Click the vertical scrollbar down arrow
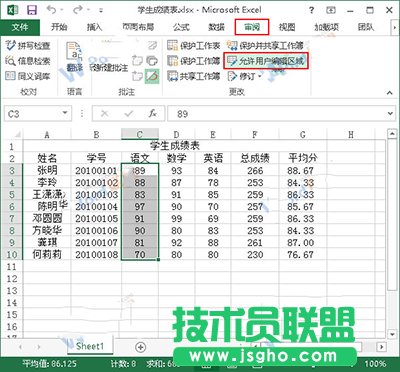The width and height of the screenshot is (400, 372). coord(392,334)
